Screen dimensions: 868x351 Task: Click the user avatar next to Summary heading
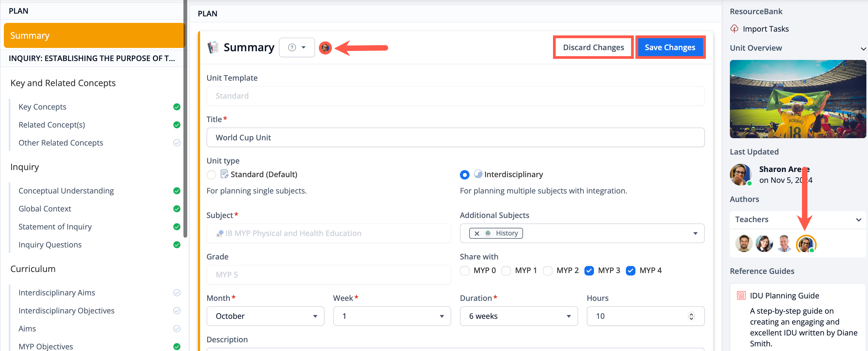point(325,48)
